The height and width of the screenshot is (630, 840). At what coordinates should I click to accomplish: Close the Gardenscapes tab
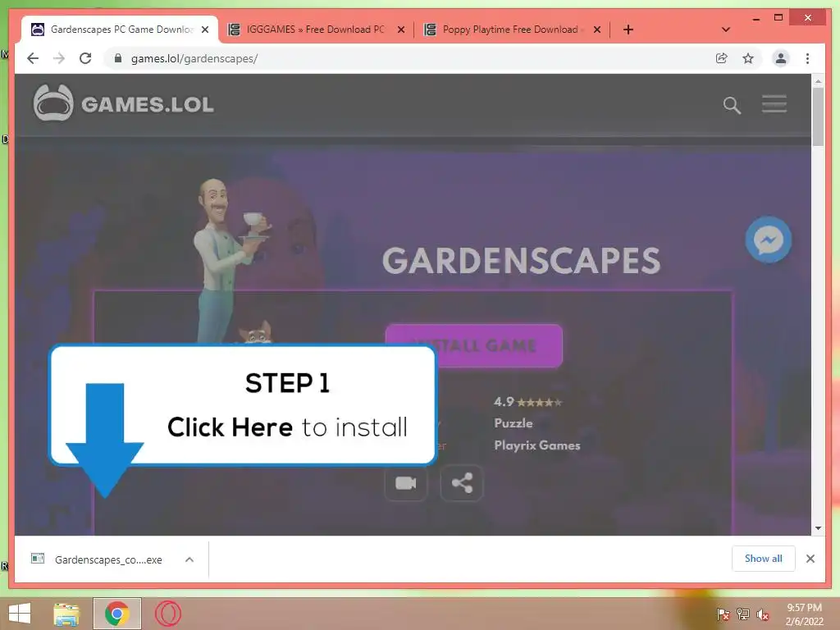click(x=205, y=30)
